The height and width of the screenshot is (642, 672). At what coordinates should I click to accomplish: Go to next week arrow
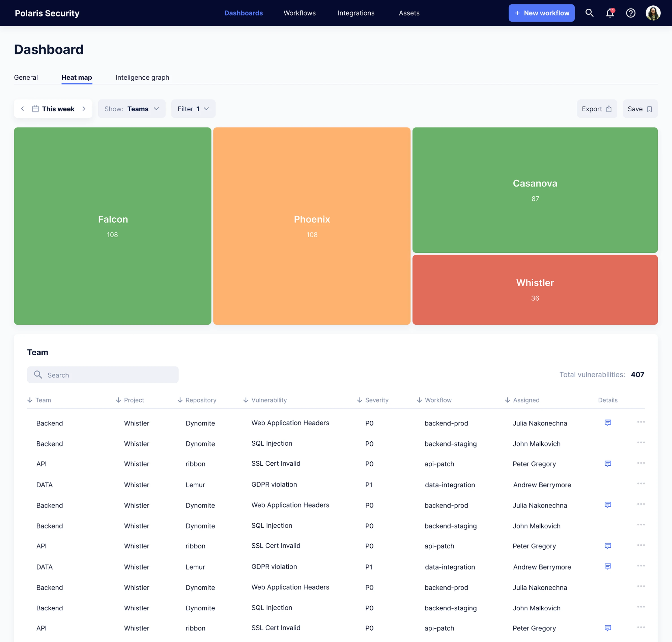(84, 109)
